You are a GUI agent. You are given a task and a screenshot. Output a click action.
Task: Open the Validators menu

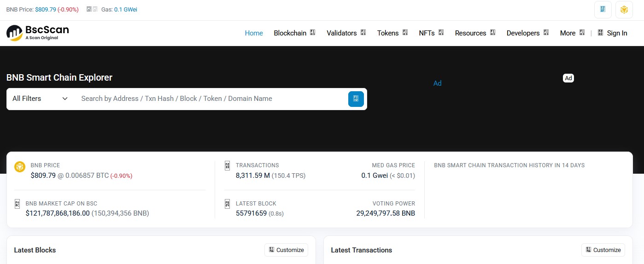point(345,33)
